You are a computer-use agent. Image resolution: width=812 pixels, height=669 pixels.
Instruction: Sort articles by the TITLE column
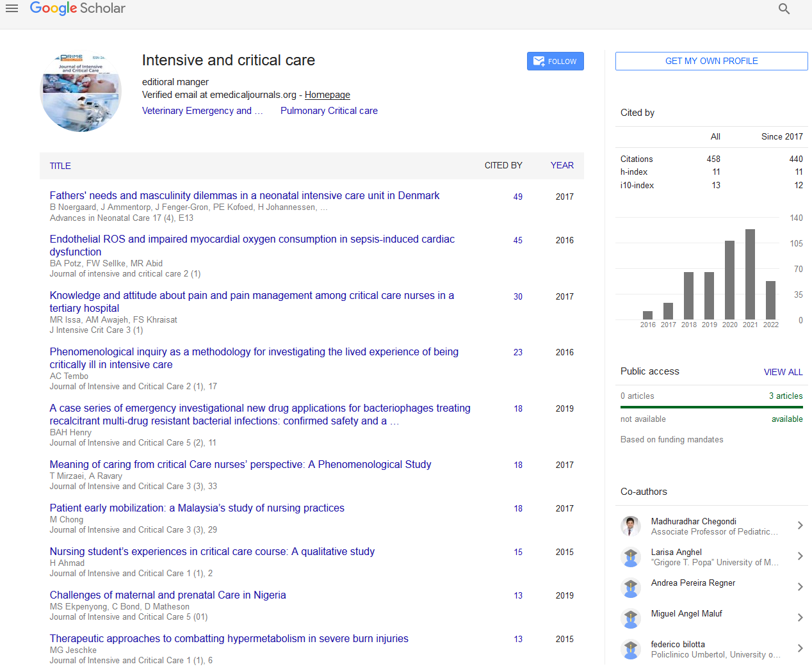[x=60, y=166]
